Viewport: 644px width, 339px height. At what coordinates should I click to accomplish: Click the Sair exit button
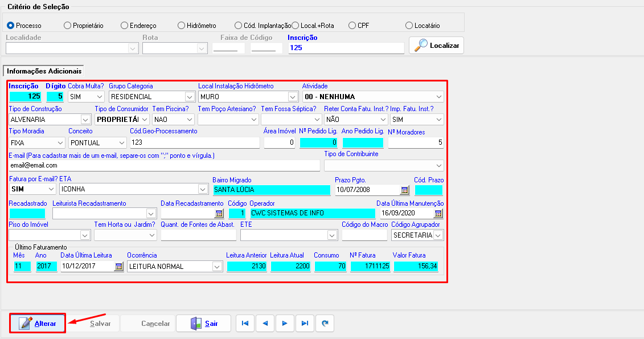pos(203,323)
